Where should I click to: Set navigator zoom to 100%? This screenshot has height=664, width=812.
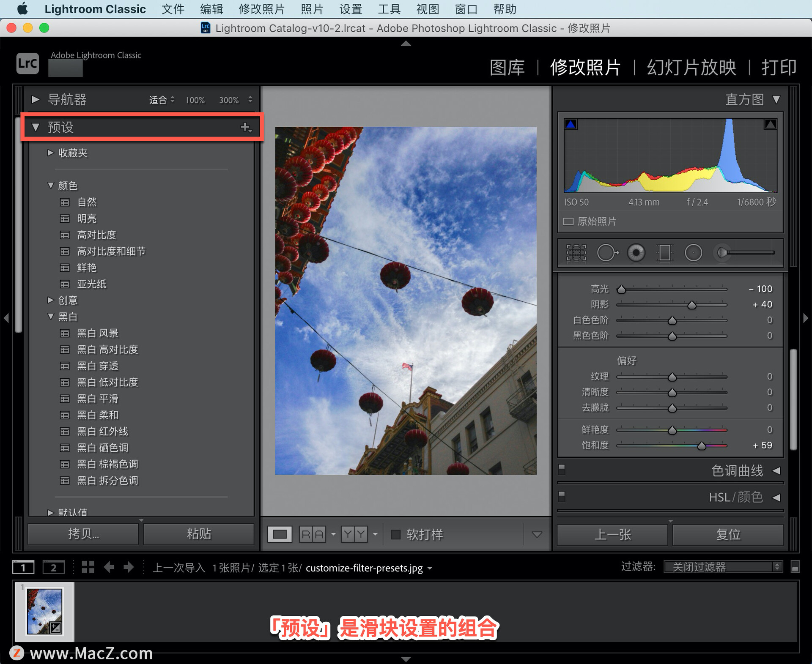195,100
